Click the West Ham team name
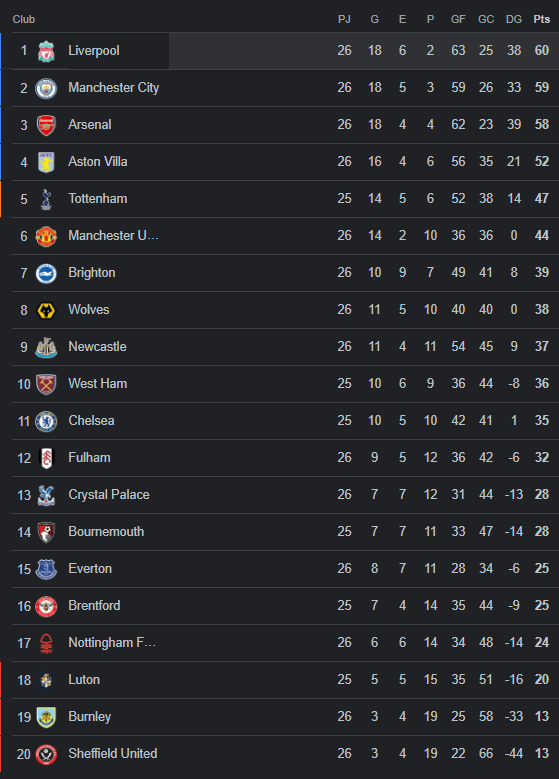The image size is (559, 779). click(97, 384)
